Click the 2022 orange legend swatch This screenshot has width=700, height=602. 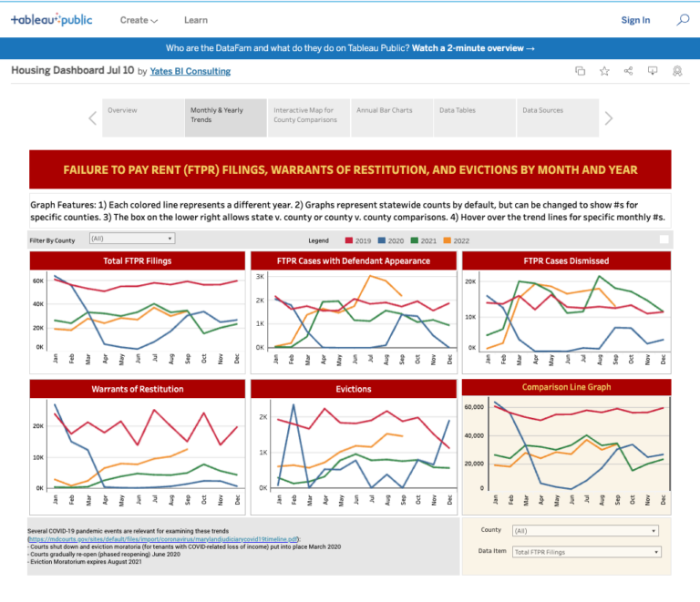click(x=448, y=240)
